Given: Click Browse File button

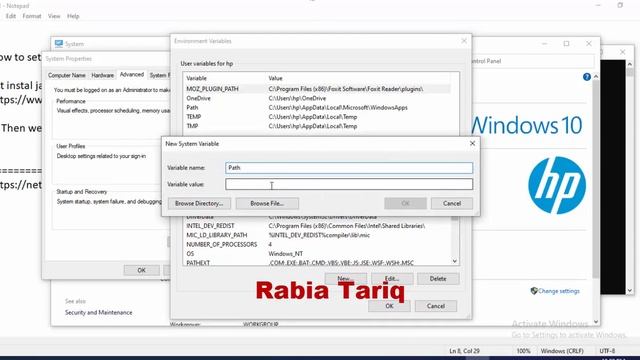Looking at the screenshot, I should [267, 203].
